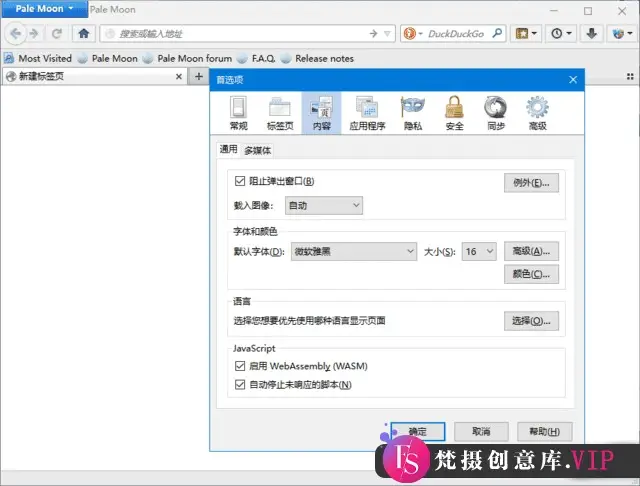Image resolution: width=640 pixels, height=486 pixels.
Task: Switch to the 多媒体 sub-tab
Action: (x=258, y=151)
